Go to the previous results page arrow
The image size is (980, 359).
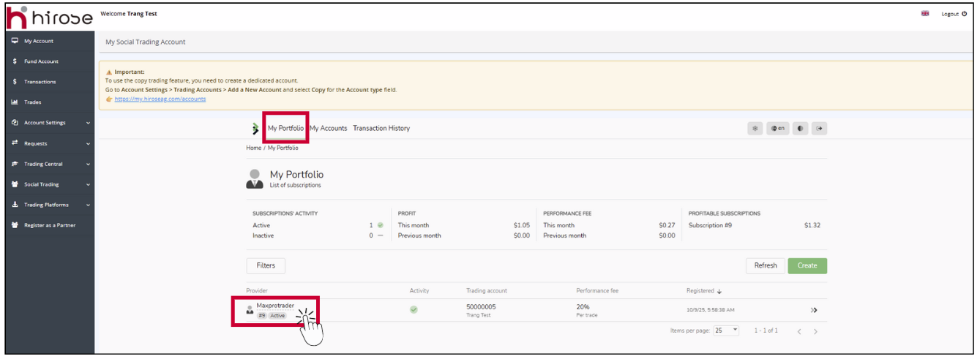click(799, 331)
